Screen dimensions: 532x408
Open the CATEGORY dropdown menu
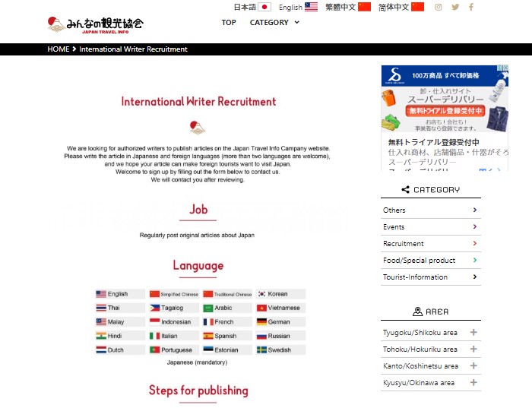pyautogui.click(x=274, y=22)
